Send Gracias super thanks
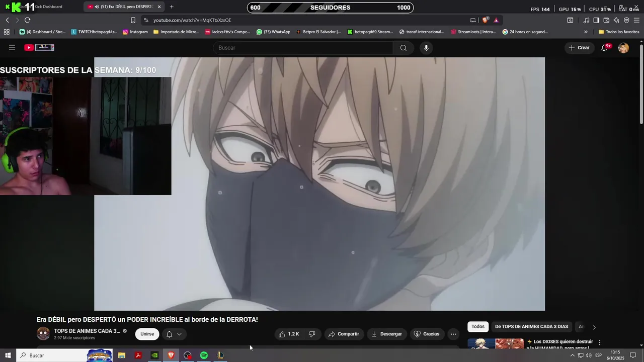 (x=427, y=334)
